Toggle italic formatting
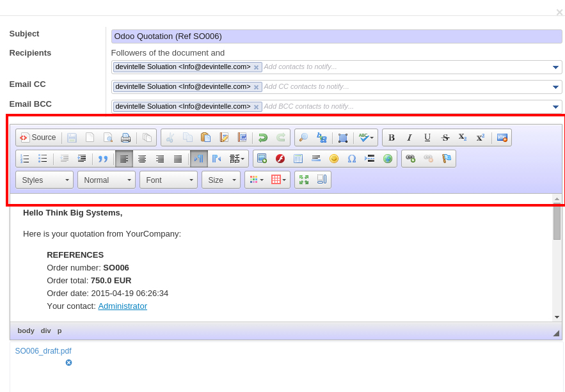This screenshot has width=565, height=392. pyautogui.click(x=409, y=137)
